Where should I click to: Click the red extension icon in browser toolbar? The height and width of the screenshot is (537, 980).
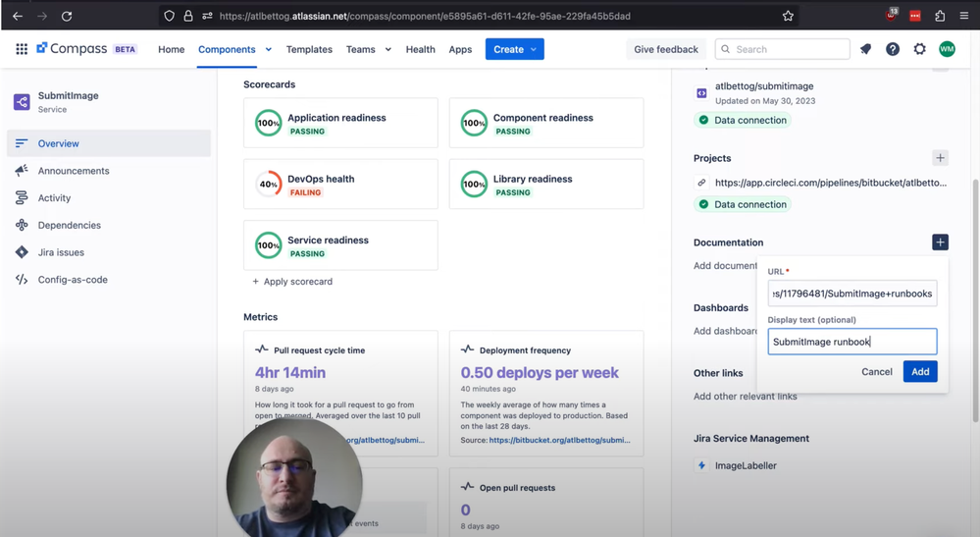point(915,17)
